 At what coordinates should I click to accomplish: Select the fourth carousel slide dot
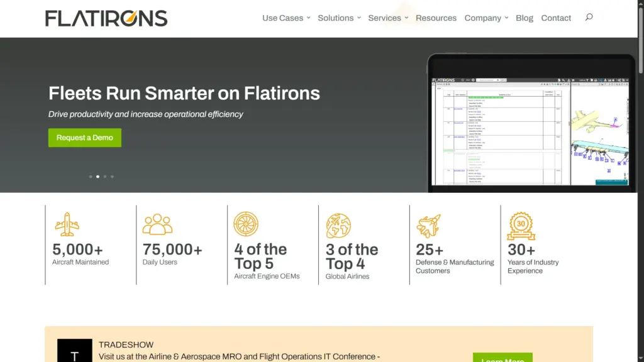point(113,177)
